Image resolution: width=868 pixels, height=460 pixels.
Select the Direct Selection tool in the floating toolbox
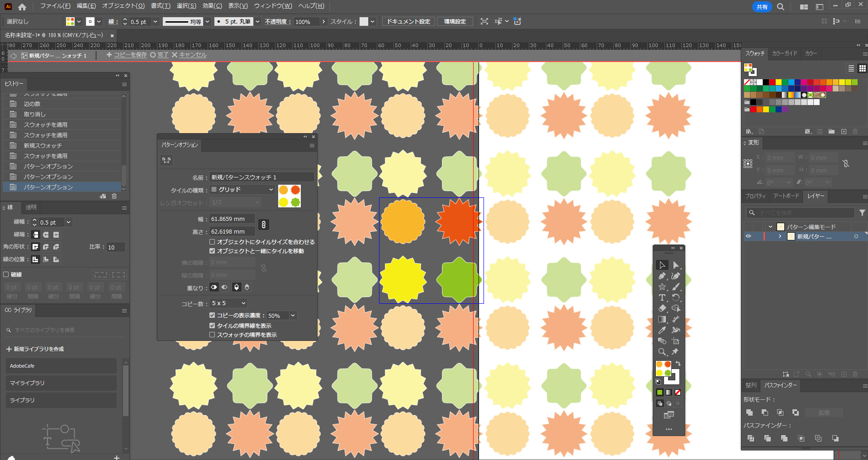click(x=676, y=265)
